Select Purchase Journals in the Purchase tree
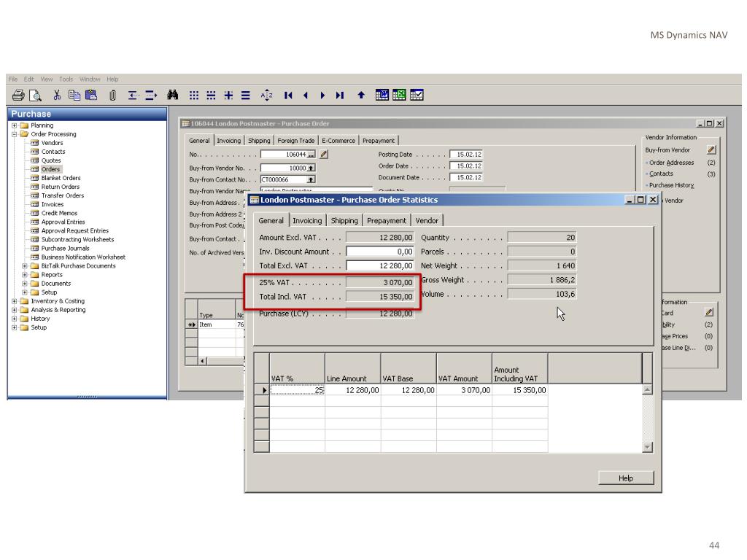The height and width of the screenshot is (560, 747). pyautogui.click(x=65, y=249)
